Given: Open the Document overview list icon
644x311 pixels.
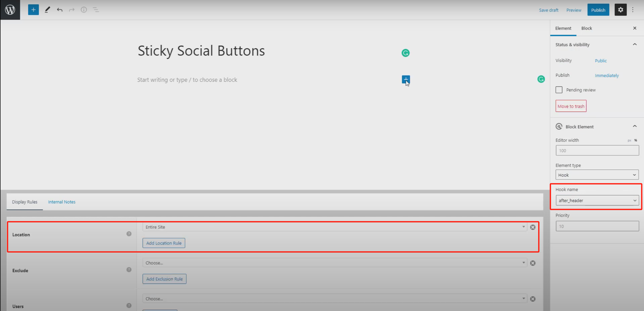Looking at the screenshot, I should [96, 10].
